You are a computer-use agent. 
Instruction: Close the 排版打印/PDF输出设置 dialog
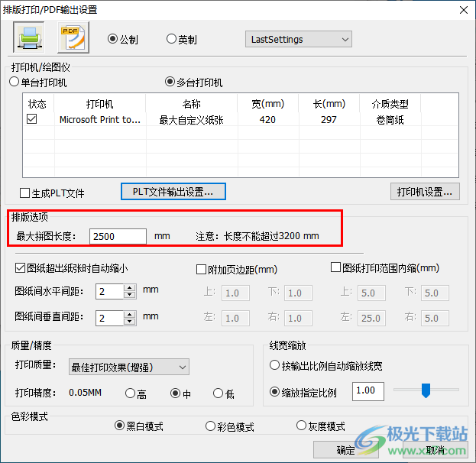(x=464, y=10)
